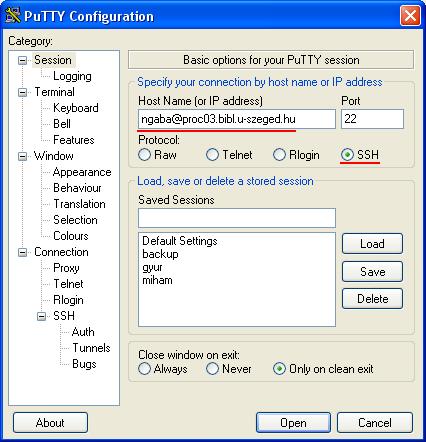The image size is (426, 442).
Task: Open Tunnels settings under SSH
Action: tap(91, 348)
